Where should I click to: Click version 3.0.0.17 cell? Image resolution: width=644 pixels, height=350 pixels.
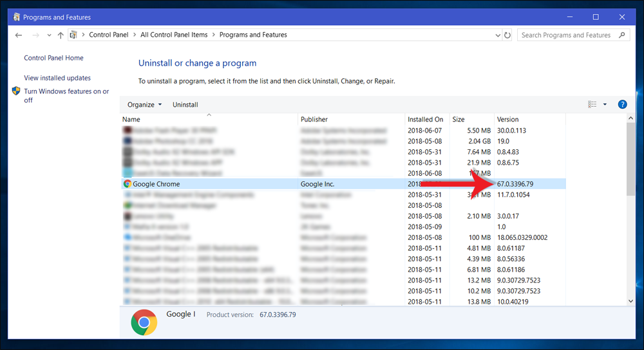(x=508, y=216)
